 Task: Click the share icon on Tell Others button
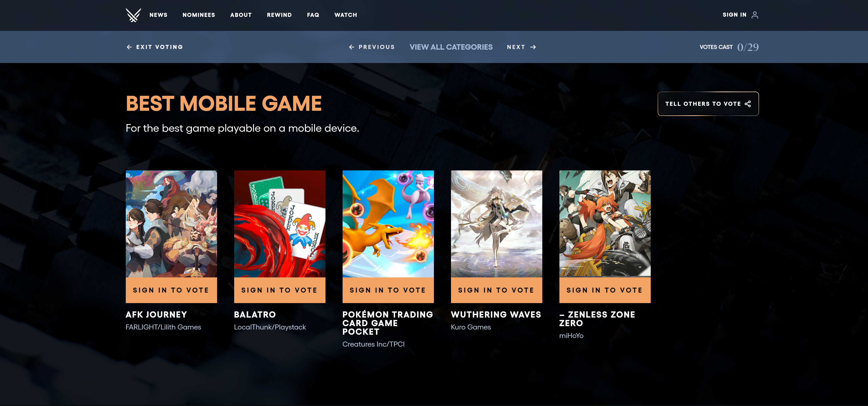[748, 104]
